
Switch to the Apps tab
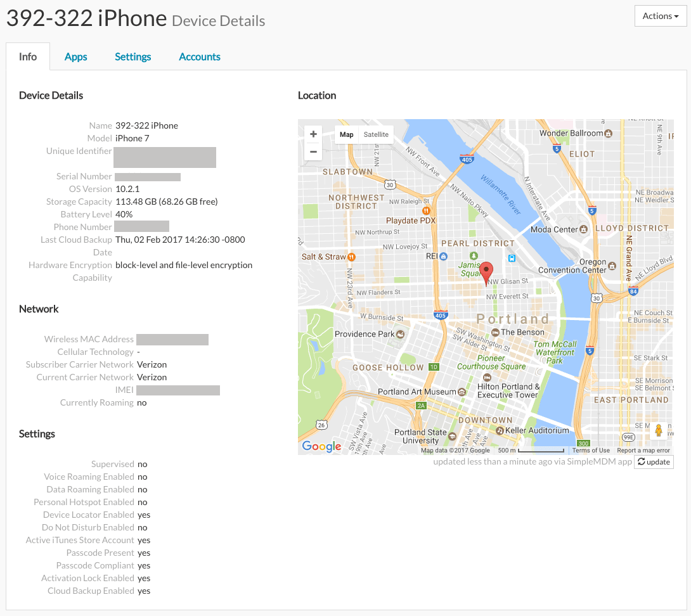76,57
